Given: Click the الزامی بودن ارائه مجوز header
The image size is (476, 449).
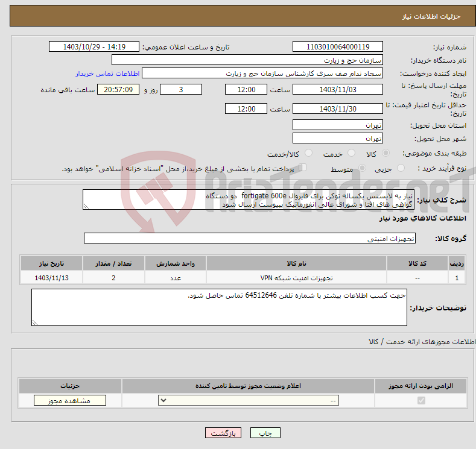Looking at the screenshot, I should pos(420,386).
